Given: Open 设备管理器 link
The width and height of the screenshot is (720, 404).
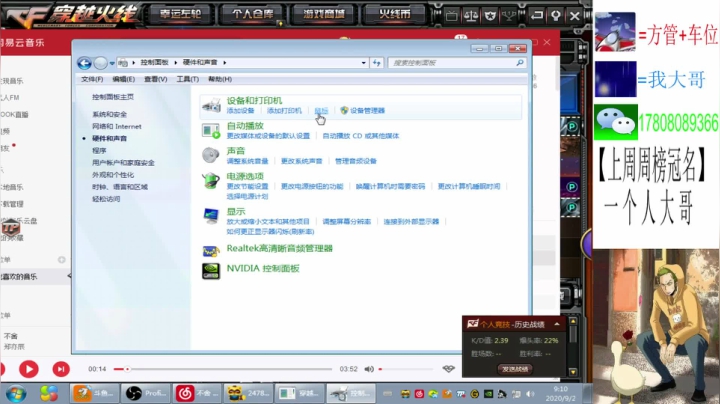Looking at the screenshot, I should click(367, 111).
